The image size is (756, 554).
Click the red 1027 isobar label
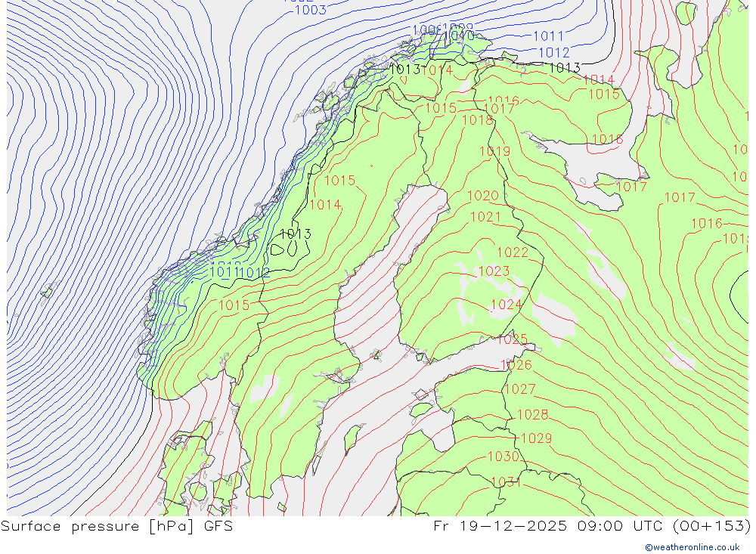pos(520,389)
